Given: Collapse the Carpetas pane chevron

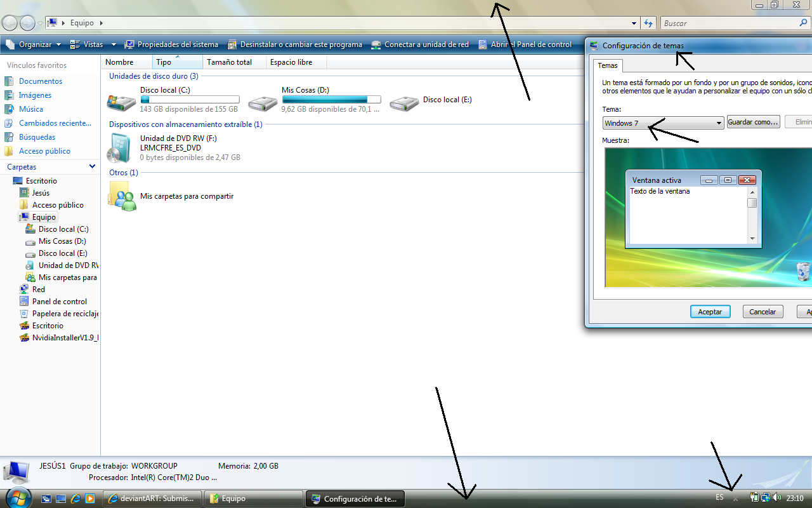Looking at the screenshot, I should pyautogui.click(x=93, y=167).
